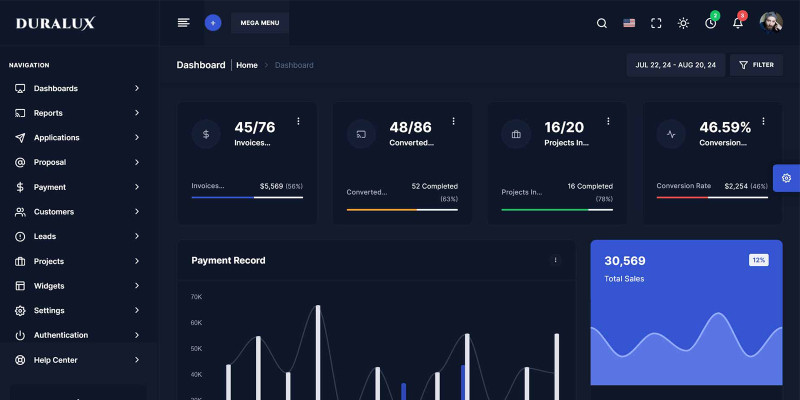This screenshot has width=800, height=400.
Task: Open the date range picker
Action: [676, 65]
